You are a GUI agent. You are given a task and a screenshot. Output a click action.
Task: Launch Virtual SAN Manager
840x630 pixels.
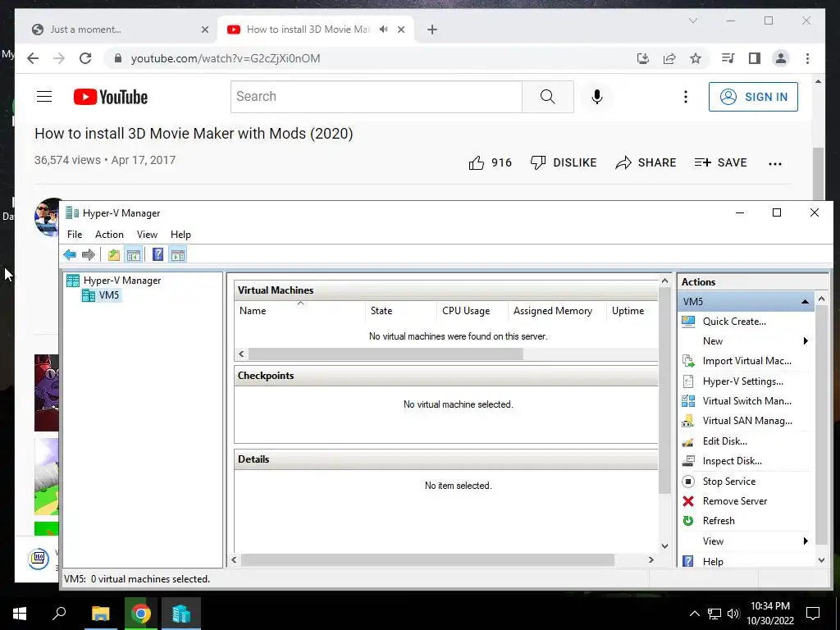pos(746,421)
